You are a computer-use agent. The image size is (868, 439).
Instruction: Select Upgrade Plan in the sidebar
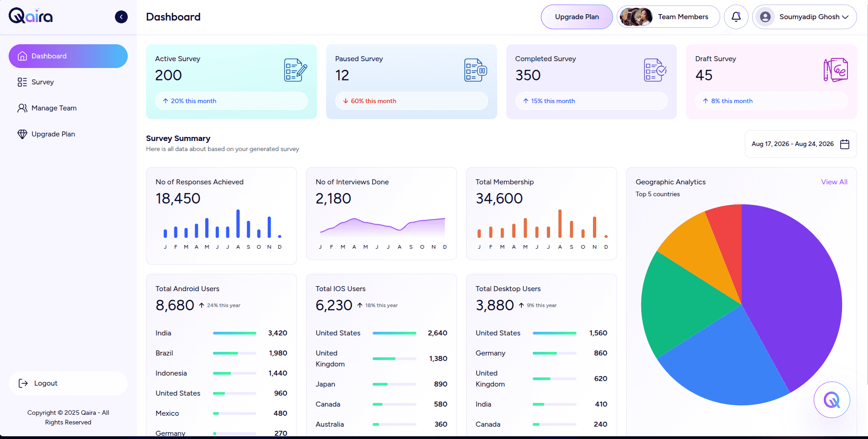pos(68,134)
